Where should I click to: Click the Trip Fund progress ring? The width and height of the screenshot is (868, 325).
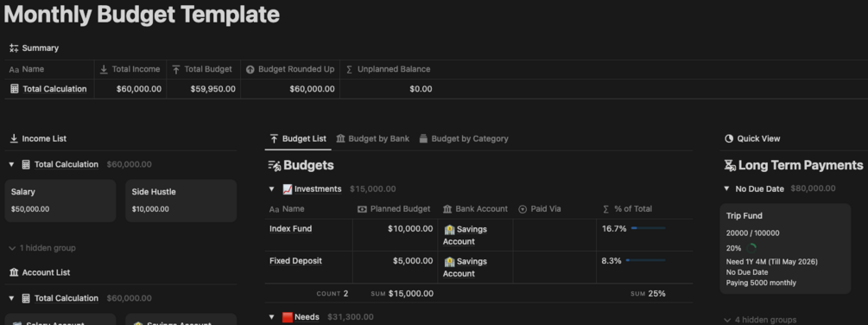pos(751,248)
